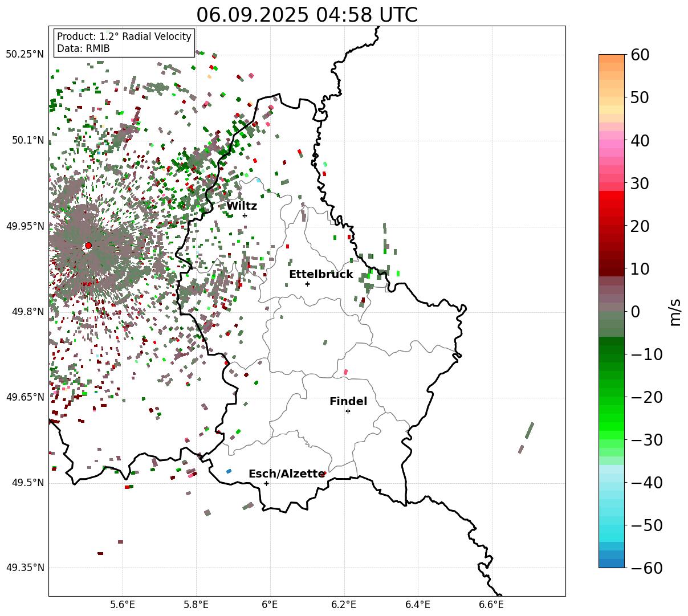Screen dimensions: 688x616
Task: Click the −30 tick label on colorbar
Action: point(647,440)
